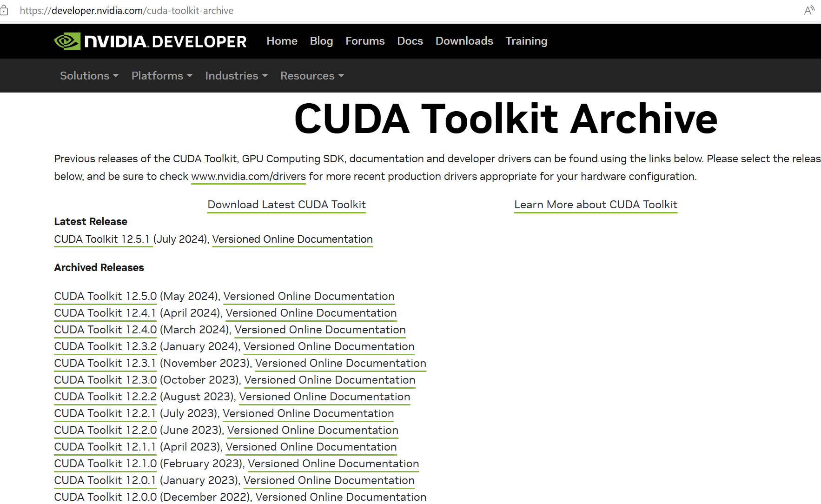This screenshot has width=821, height=504.
Task: Expand the Industries dropdown
Action: pyautogui.click(x=236, y=76)
